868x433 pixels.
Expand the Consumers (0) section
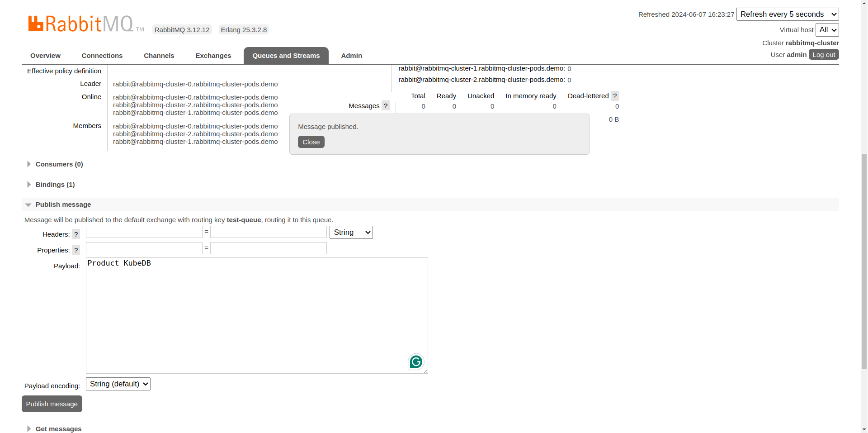[59, 164]
